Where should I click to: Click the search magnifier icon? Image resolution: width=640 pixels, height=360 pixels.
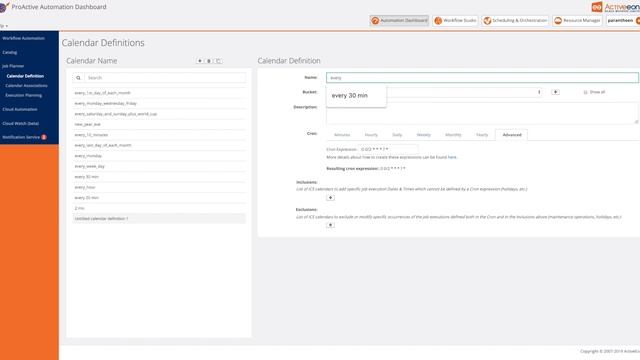[x=78, y=78]
